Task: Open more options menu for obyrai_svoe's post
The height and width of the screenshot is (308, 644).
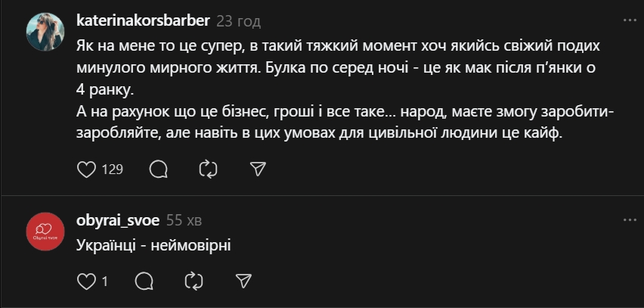Action: tap(629, 220)
